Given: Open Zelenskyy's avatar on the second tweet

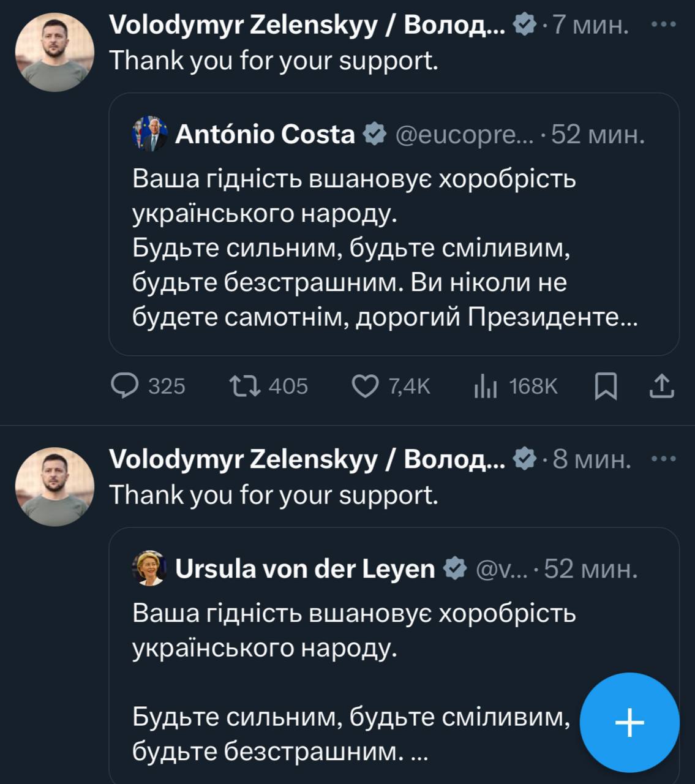Looking at the screenshot, I should [54, 486].
